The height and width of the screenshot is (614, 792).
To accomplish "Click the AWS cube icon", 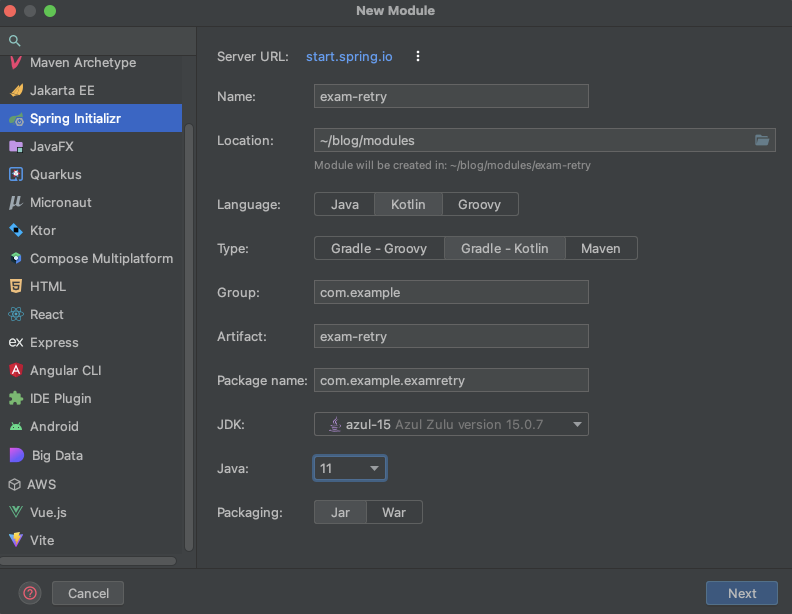I will tap(15, 485).
